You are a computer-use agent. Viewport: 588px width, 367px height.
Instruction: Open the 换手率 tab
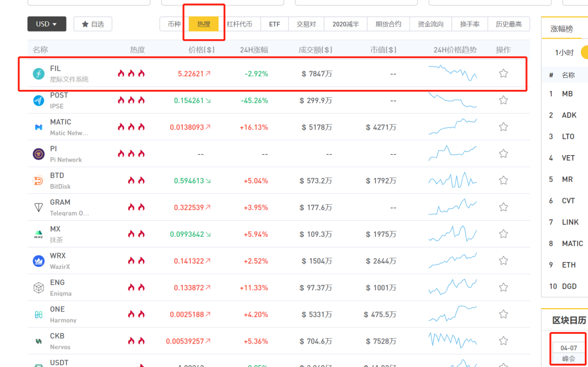pyautogui.click(x=470, y=25)
